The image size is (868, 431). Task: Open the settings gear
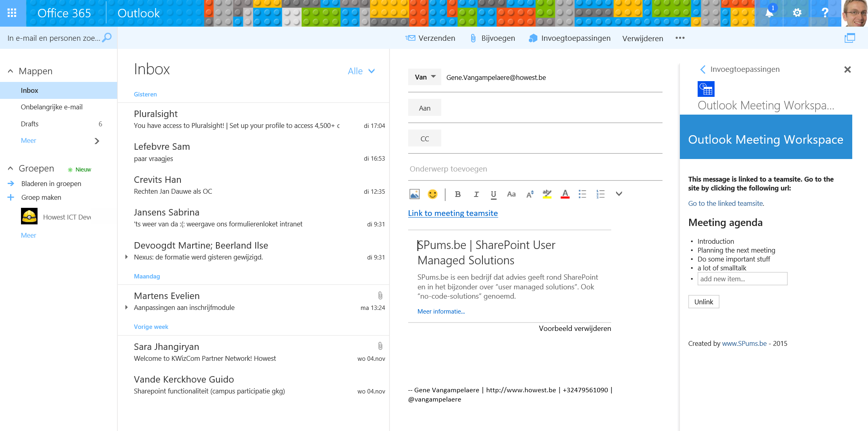coord(797,13)
